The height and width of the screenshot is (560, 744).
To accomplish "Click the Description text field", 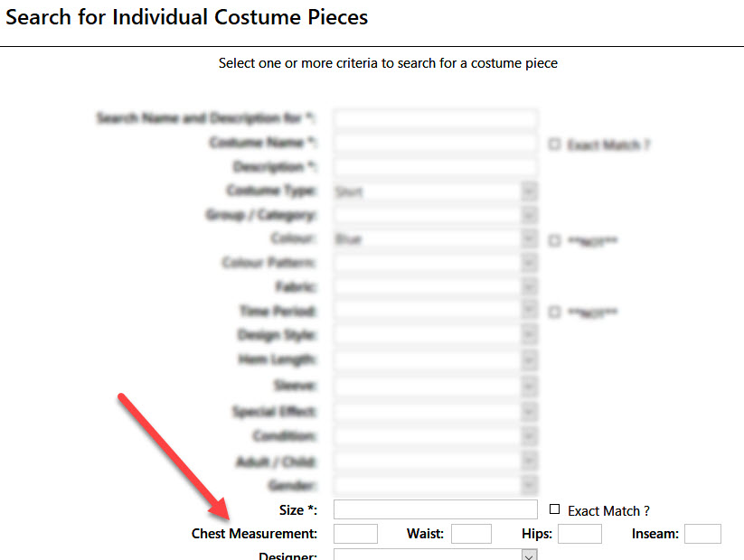I will (x=435, y=167).
